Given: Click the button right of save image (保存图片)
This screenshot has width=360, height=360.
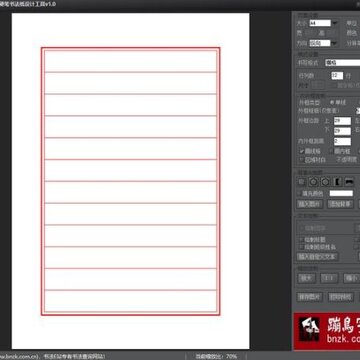Looking at the screenshot, I should click(340, 297).
